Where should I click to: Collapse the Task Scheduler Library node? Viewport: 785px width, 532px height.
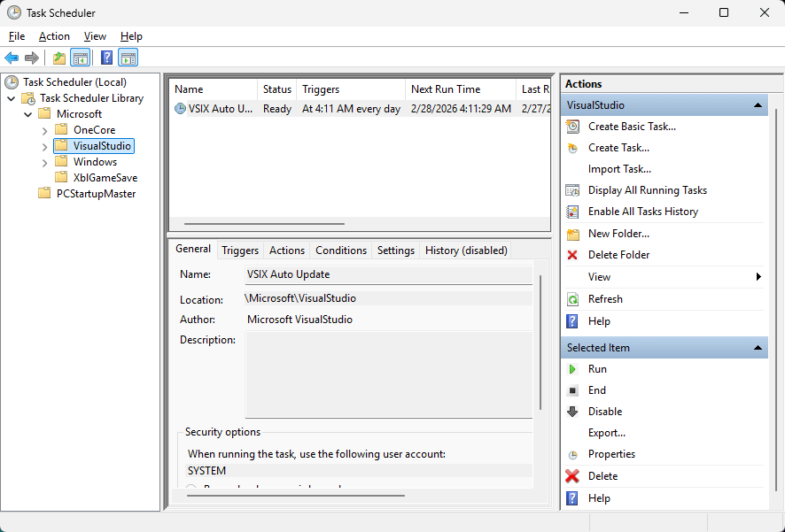11,98
